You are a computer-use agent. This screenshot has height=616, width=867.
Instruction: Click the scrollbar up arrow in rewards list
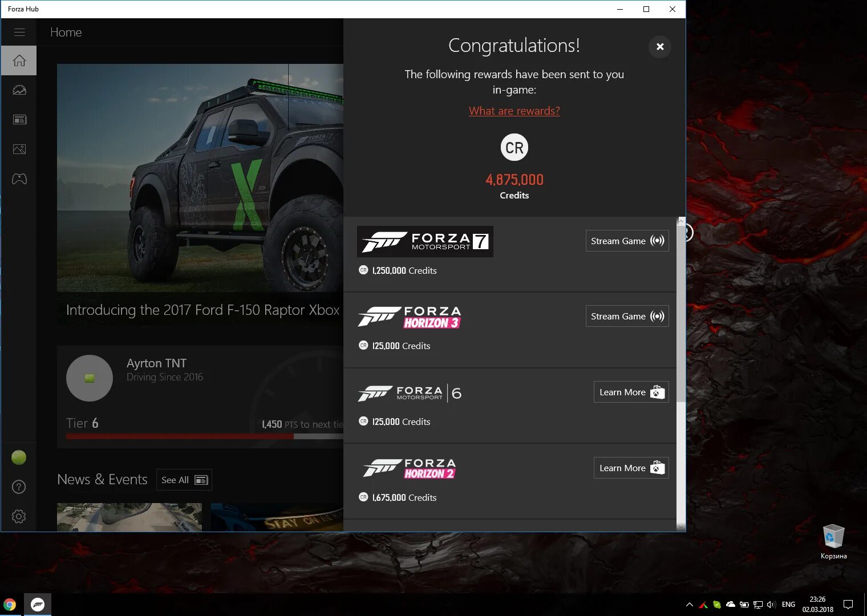click(x=681, y=221)
